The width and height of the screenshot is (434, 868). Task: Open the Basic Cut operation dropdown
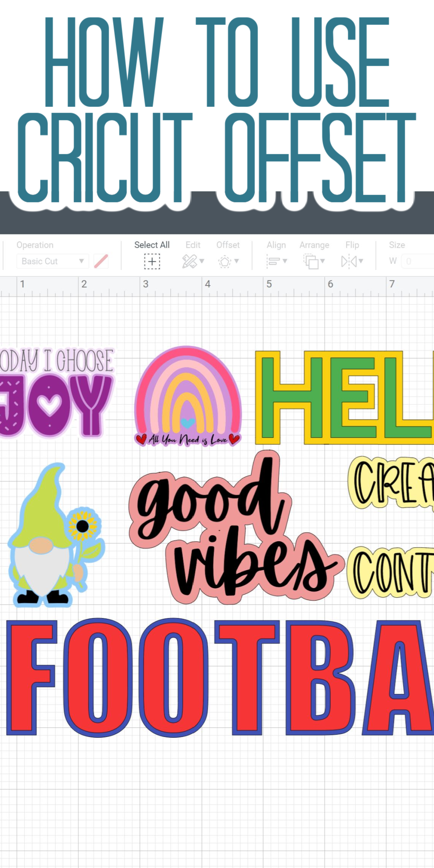53,261
